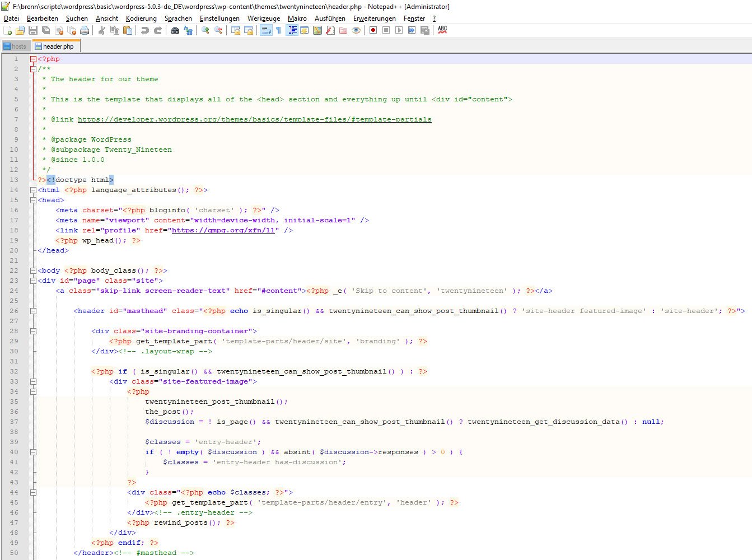Print the document using printer icon
The height and width of the screenshot is (560, 752).
click(x=85, y=30)
